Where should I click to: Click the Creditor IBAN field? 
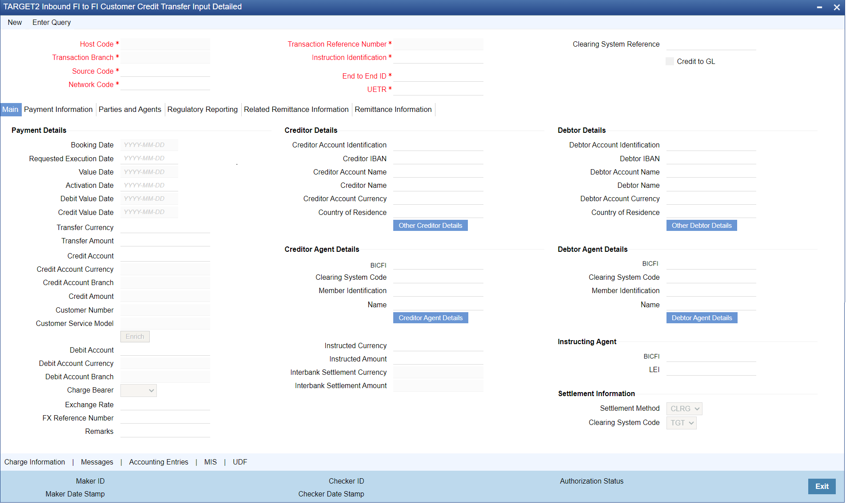tap(438, 159)
